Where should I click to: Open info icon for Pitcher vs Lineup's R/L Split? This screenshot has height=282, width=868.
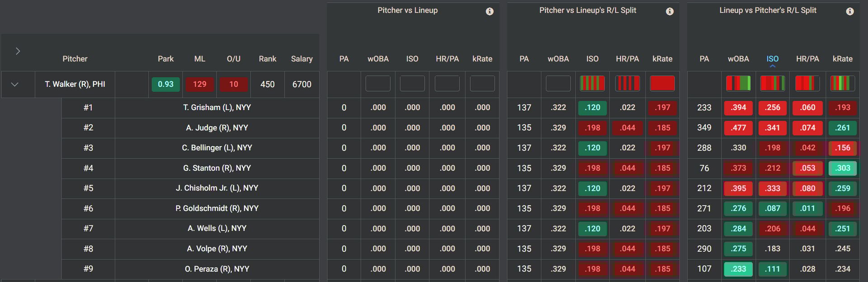(670, 11)
